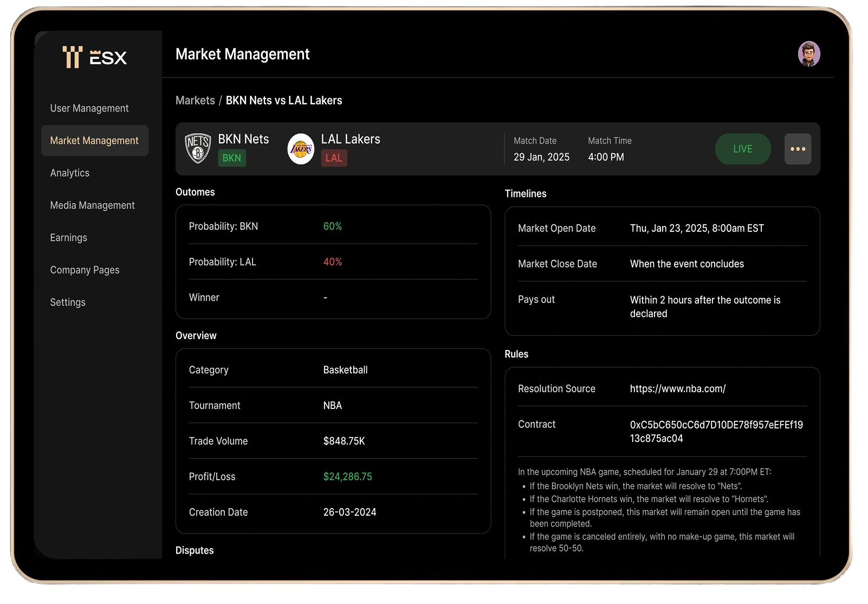Viewport: 868px width, 604px height.
Task: Click the 60% BKN probability value
Action: [x=333, y=226]
